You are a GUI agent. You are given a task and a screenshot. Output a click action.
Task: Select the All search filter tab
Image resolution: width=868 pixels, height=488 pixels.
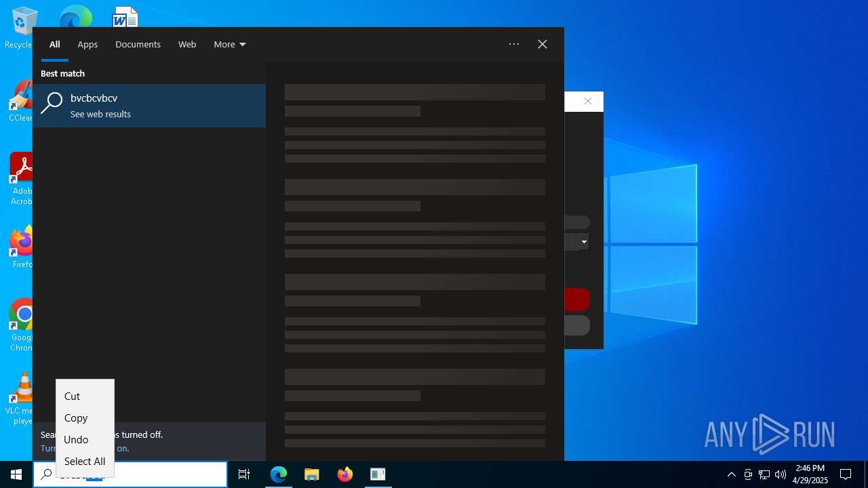pos(54,44)
